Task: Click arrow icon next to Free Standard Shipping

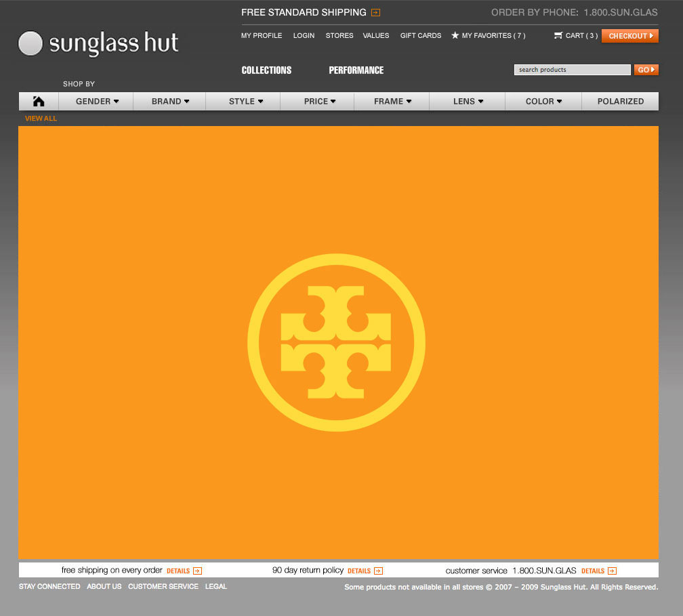Action: [375, 13]
